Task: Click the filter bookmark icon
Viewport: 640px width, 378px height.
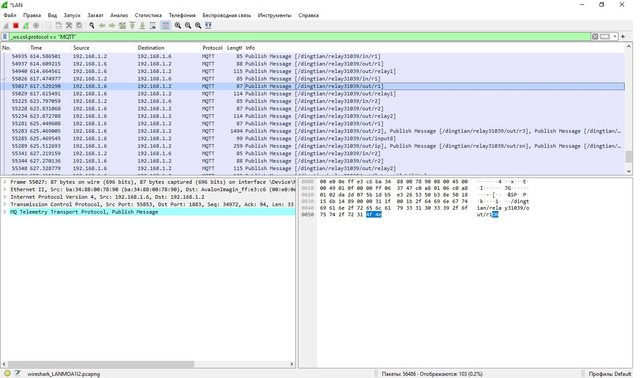Action: [x=5, y=37]
